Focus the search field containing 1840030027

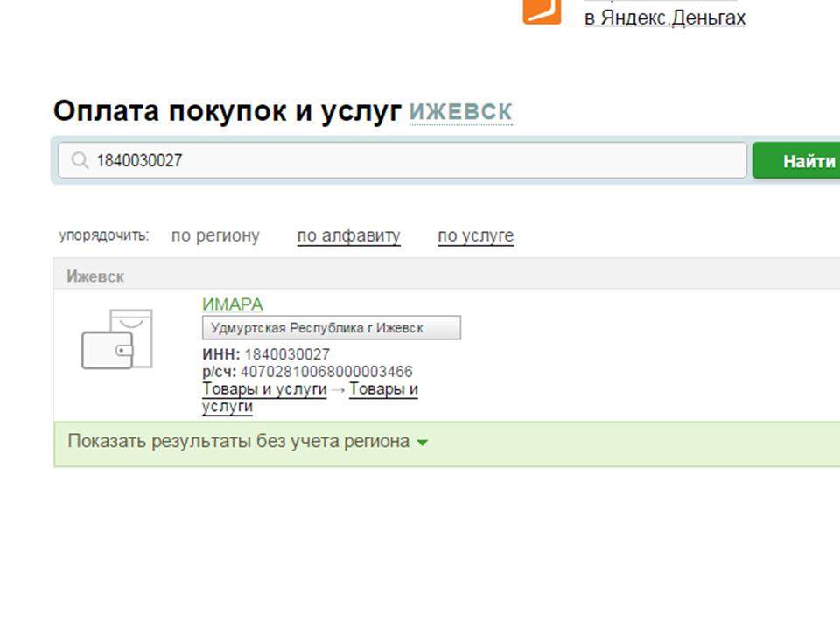pyautogui.click(x=402, y=160)
